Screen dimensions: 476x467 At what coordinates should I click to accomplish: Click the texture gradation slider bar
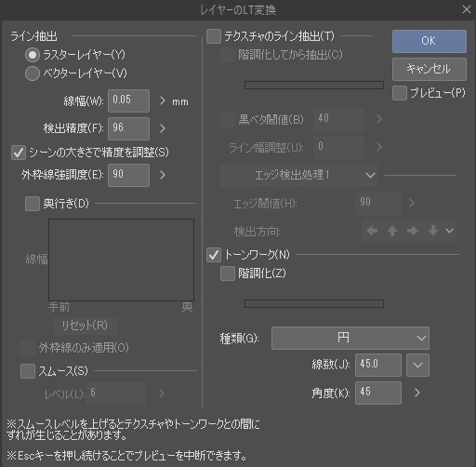[314, 85]
